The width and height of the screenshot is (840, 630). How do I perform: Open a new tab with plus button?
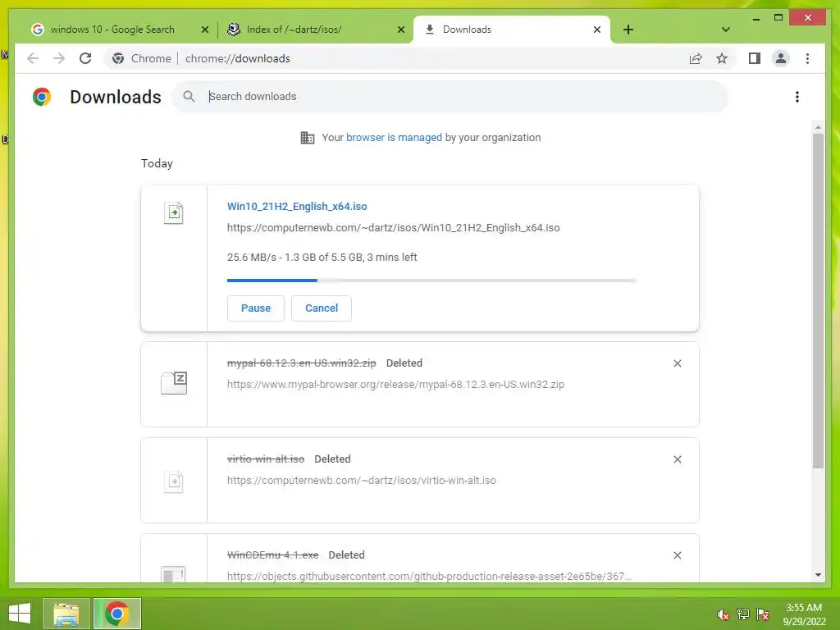(x=628, y=30)
